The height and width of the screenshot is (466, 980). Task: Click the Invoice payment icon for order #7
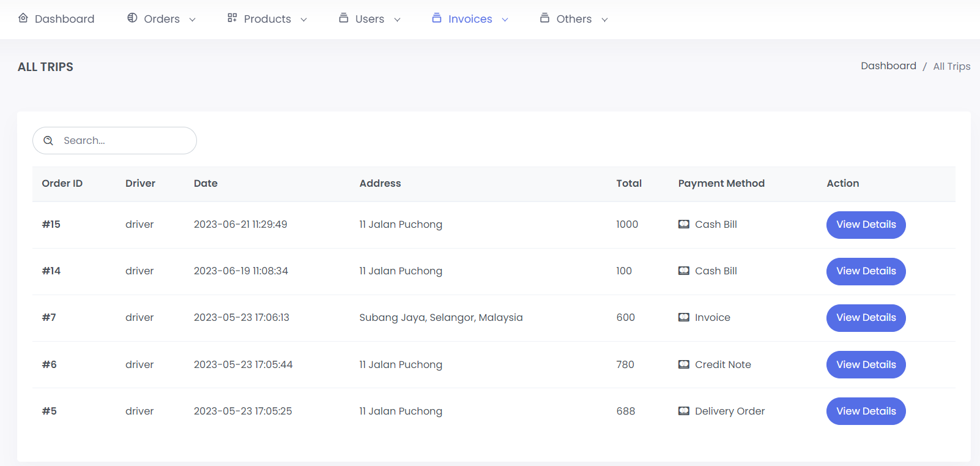point(684,317)
